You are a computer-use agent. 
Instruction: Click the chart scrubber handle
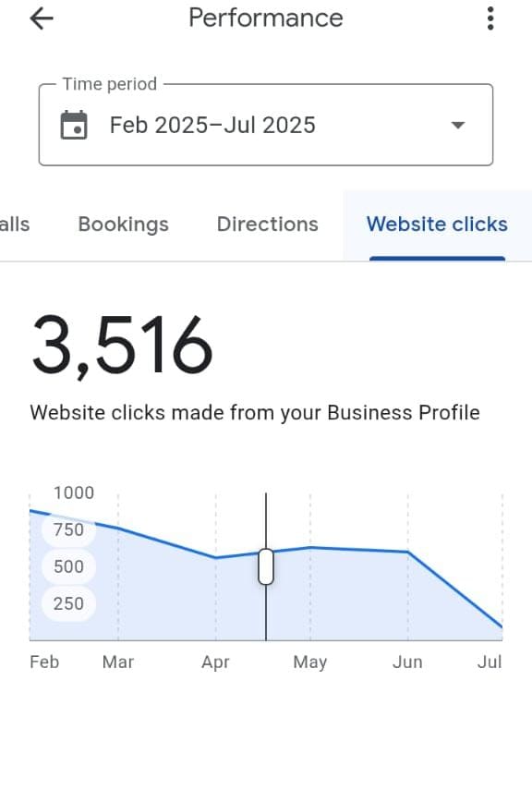[x=266, y=566]
